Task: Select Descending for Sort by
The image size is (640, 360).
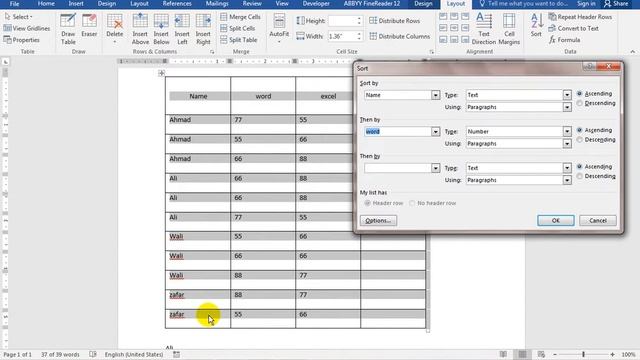Action: click(x=596, y=103)
